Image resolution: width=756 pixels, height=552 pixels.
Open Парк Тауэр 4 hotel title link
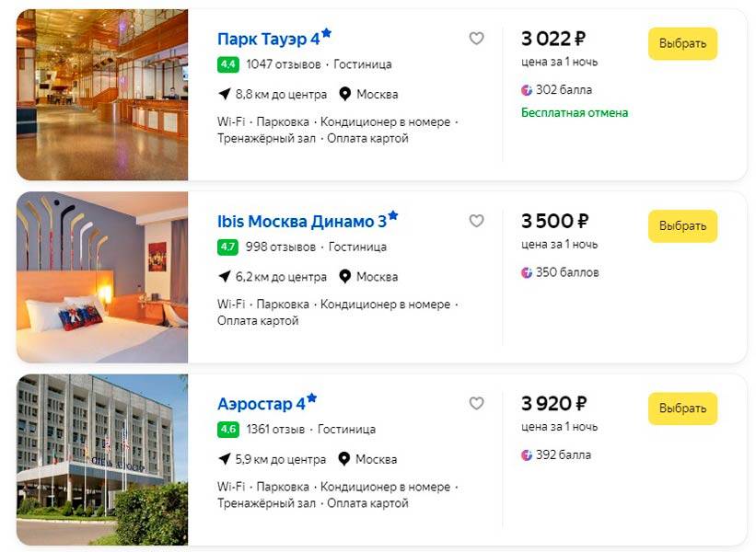(268, 39)
